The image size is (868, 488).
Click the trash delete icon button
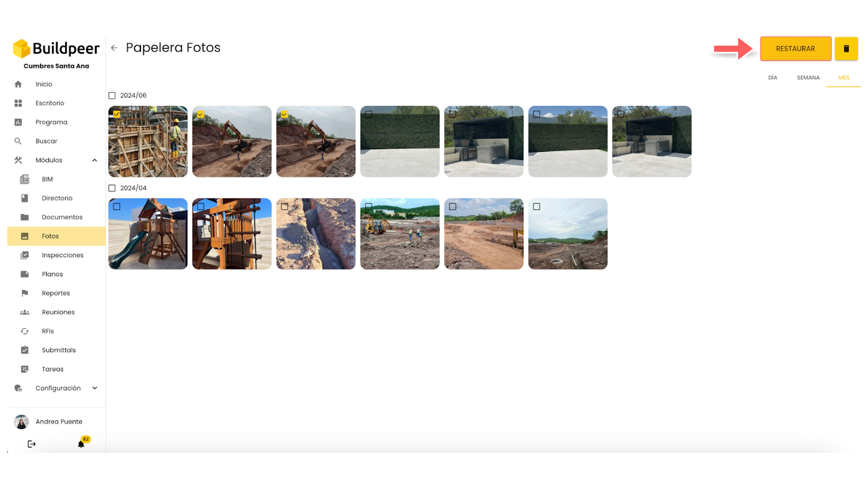(846, 49)
